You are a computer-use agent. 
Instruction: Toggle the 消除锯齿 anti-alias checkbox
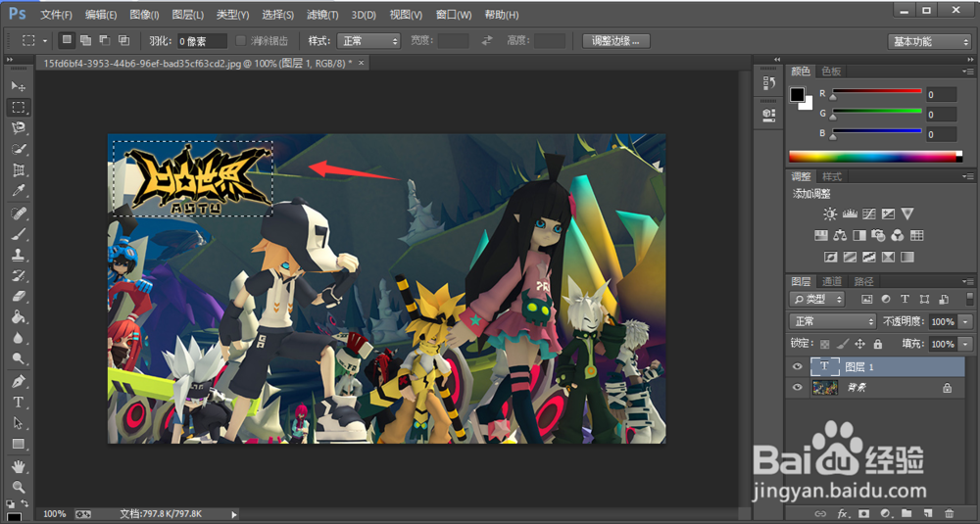coord(241,40)
